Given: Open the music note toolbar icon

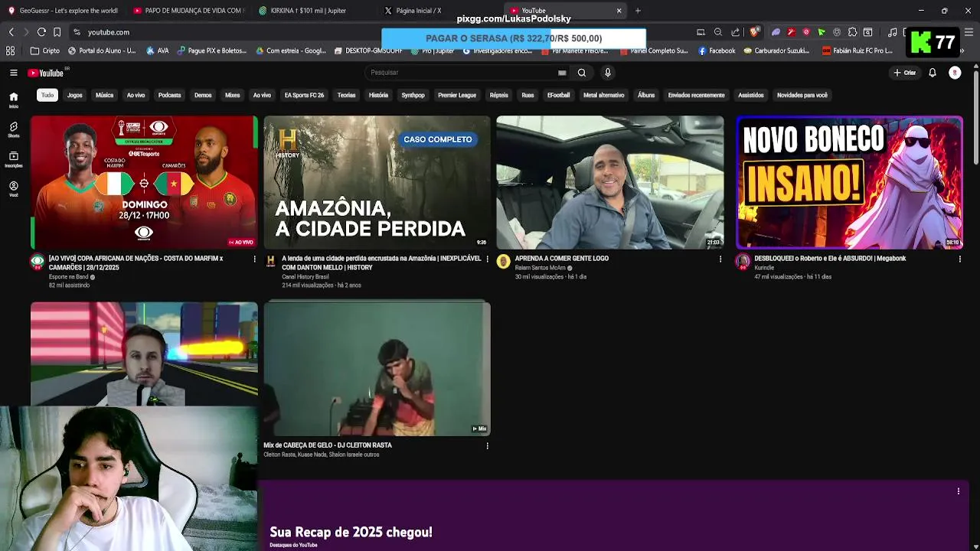Looking at the screenshot, I should tap(893, 32).
